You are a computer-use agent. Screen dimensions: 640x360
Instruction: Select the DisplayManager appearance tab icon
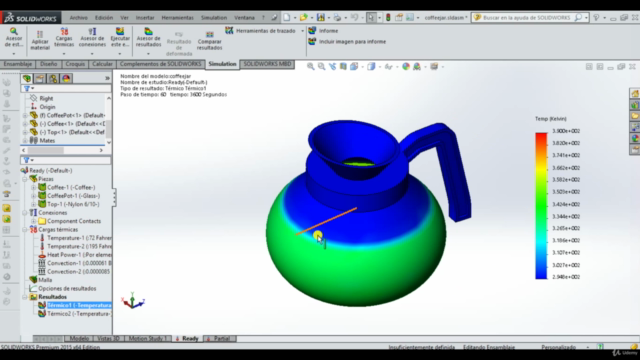[66, 78]
